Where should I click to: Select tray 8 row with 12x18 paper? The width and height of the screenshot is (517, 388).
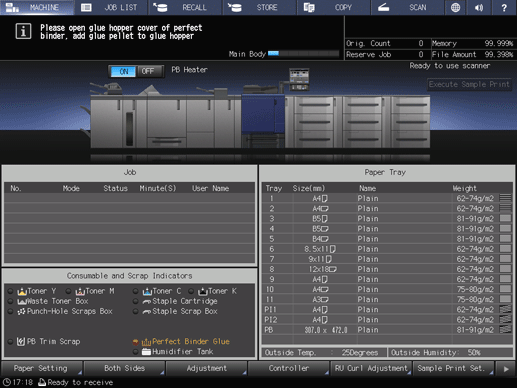[x=387, y=269]
